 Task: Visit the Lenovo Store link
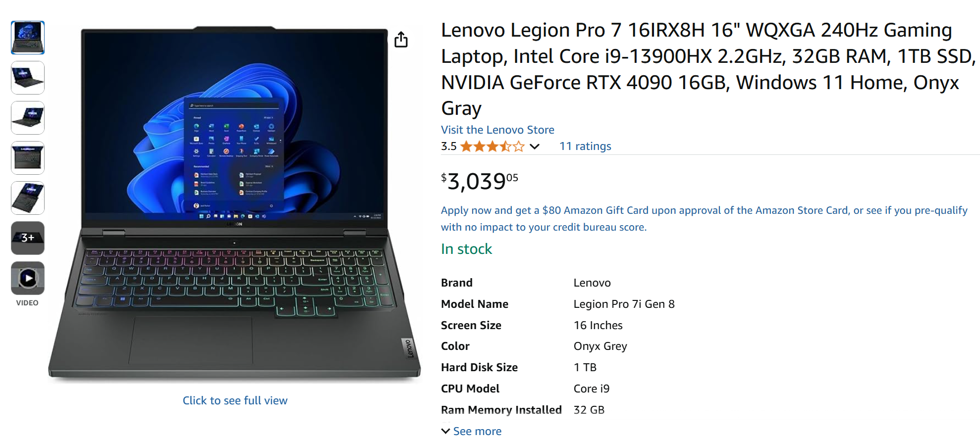497,130
